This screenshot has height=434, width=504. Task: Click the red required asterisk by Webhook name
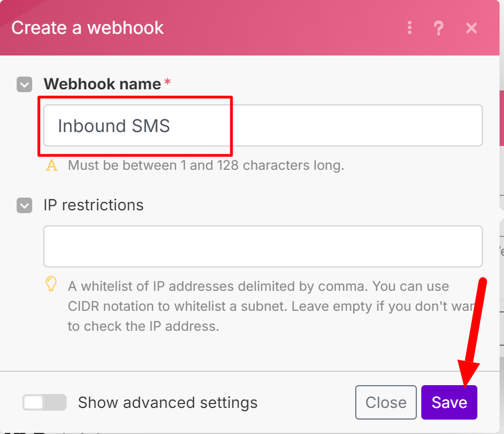click(x=168, y=83)
